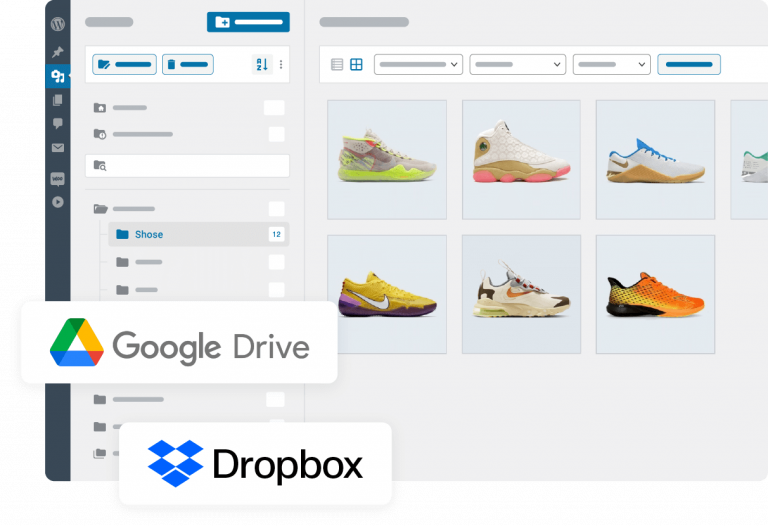The image size is (768, 526).
Task: Open the middle filter dropdown in the media toolbar
Action: (518, 64)
